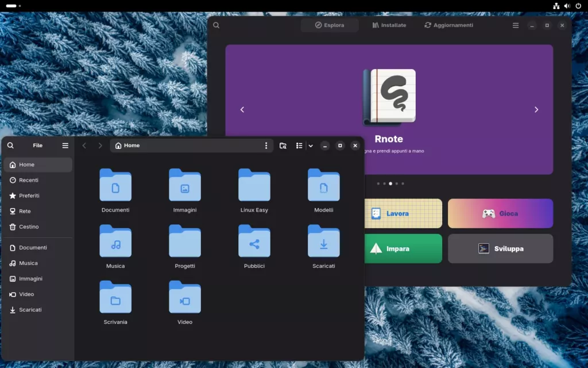Viewport: 588px width, 368px height.
Task: Open Musica bookmark in the sidebar
Action: tap(38, 263)
